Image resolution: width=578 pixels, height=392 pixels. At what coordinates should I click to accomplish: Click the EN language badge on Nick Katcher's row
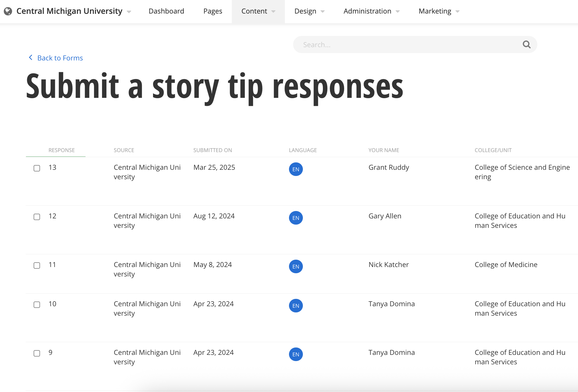point(295,266)
